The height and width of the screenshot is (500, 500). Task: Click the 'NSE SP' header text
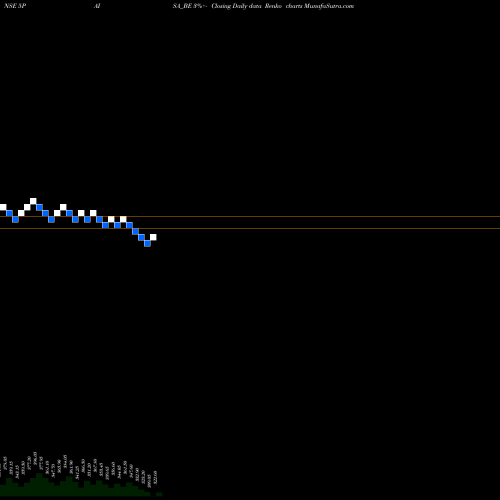click(x=15, y=6)
